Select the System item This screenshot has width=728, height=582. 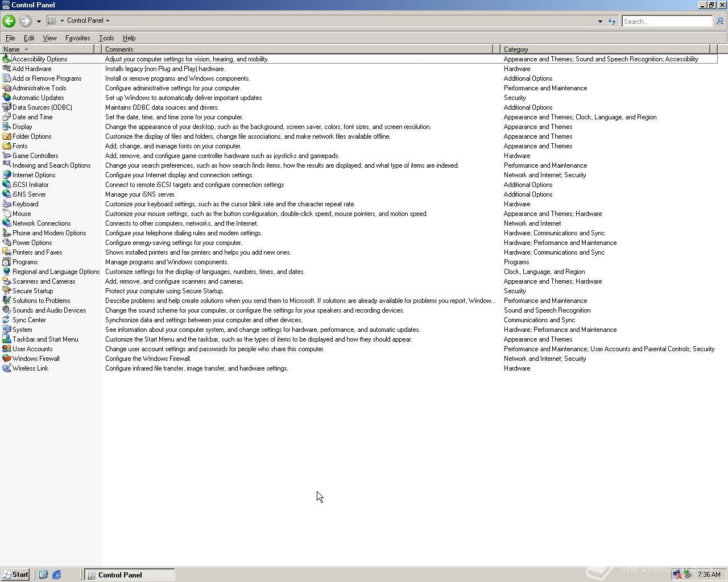click(17, 330)
